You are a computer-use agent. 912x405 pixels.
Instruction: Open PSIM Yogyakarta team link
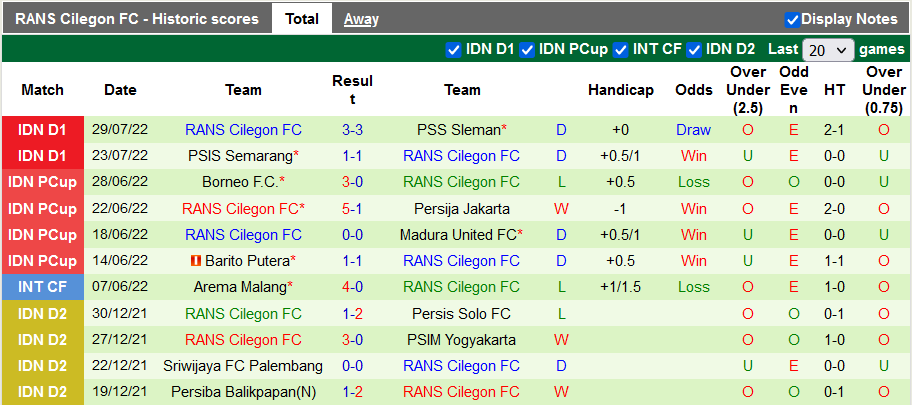coord(462,340)
